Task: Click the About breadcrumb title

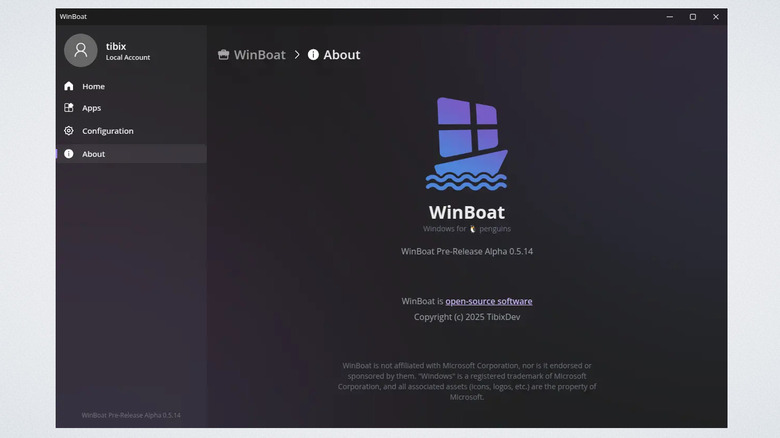Action: point(342,55)
